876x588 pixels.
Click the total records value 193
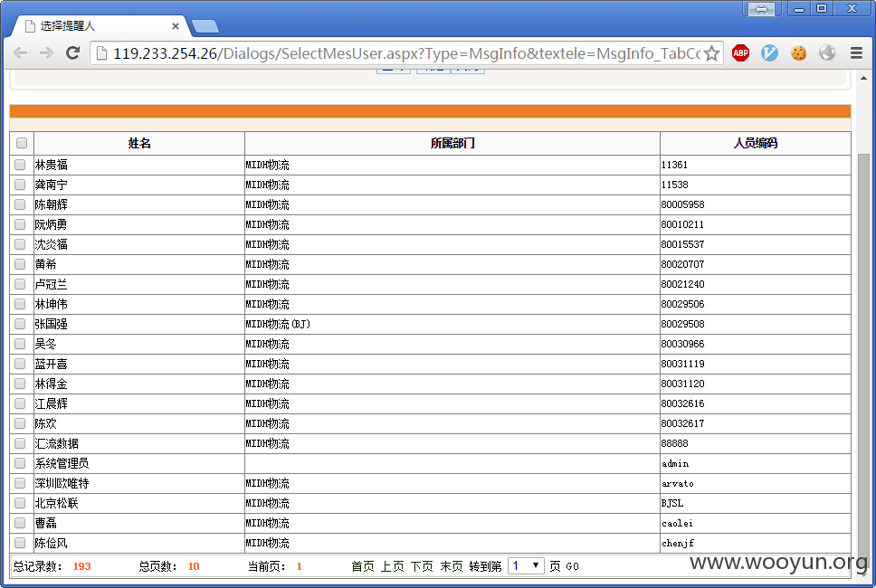tap(81, 566)
